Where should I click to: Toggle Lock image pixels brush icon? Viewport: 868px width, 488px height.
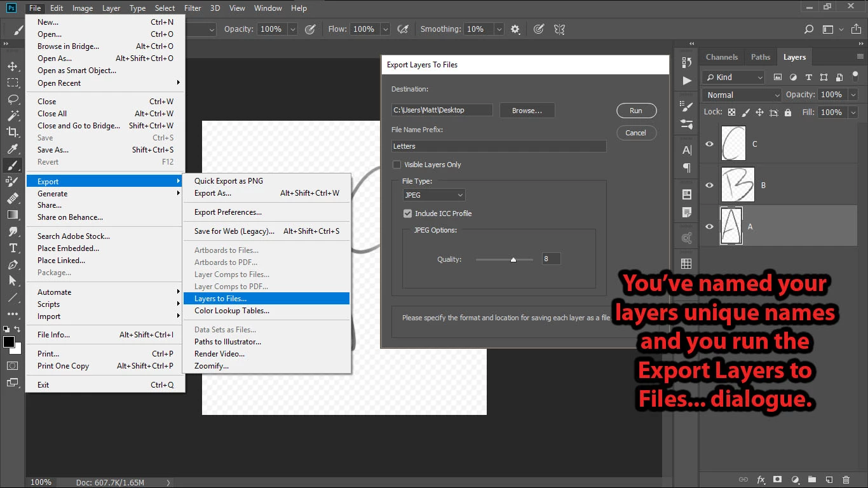click(745, 112)
